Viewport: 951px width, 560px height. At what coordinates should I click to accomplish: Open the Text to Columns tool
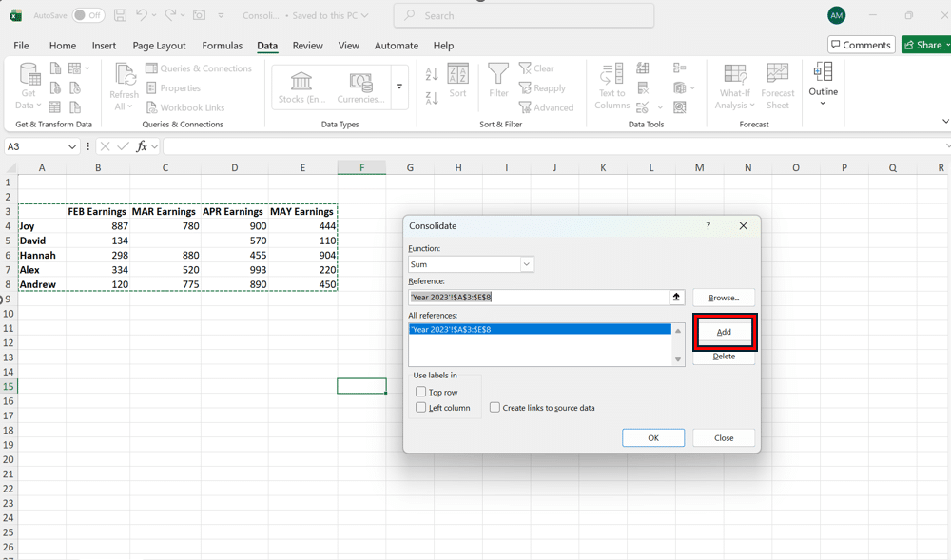point(611,86)
